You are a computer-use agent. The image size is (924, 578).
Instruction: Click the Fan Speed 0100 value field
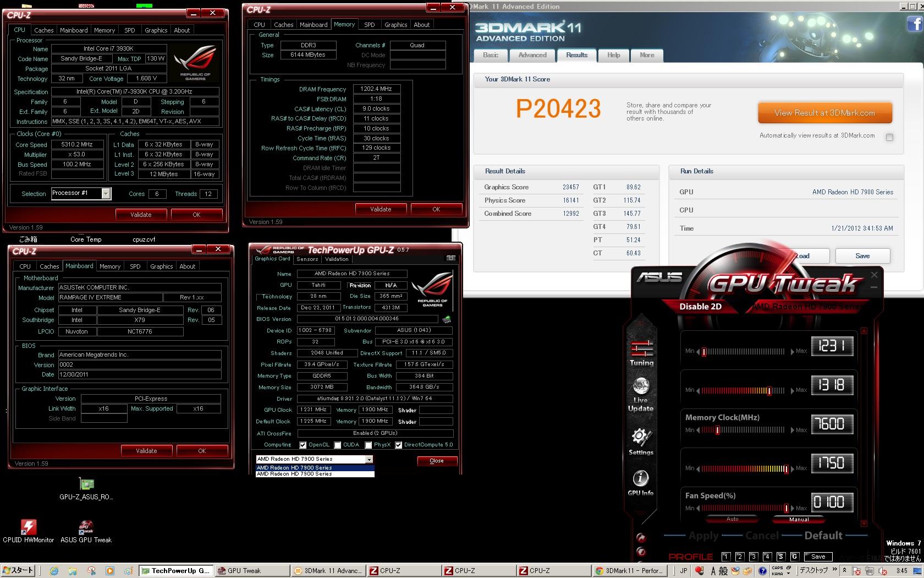(832, 502)
